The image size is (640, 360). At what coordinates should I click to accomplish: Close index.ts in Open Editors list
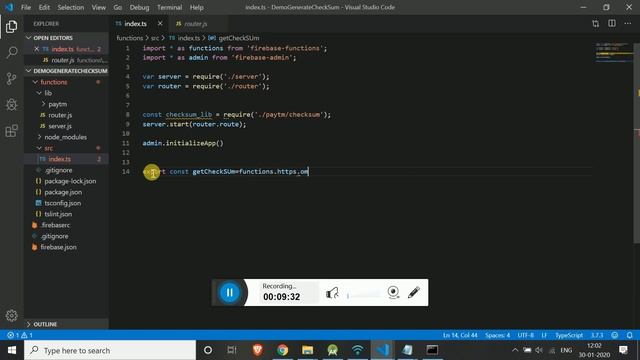pyautogui.click(x=36, y=49)
